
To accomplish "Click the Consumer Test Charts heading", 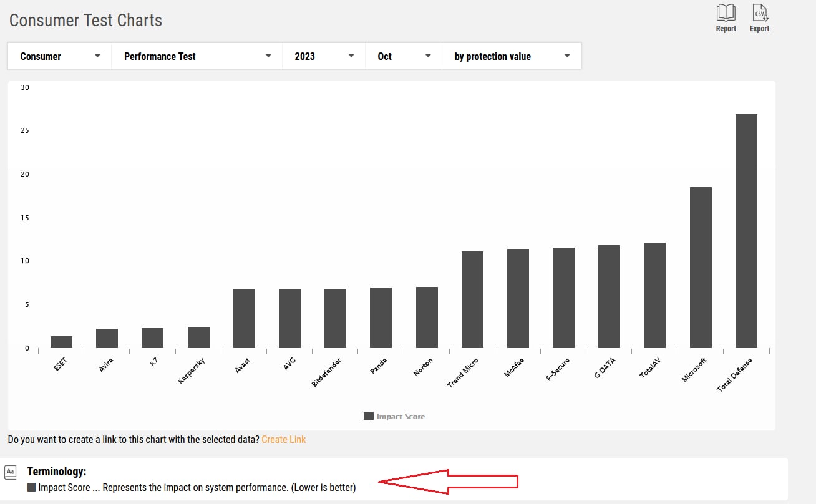I will pos(85,20).
